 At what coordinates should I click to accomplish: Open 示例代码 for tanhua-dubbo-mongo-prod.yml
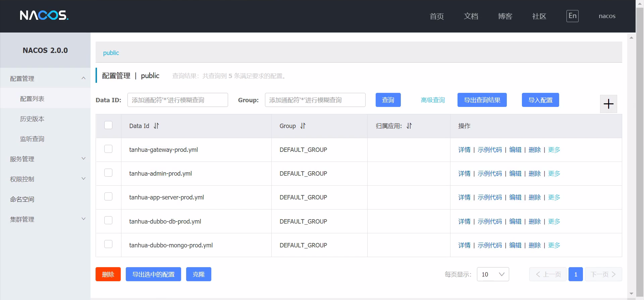490,245
